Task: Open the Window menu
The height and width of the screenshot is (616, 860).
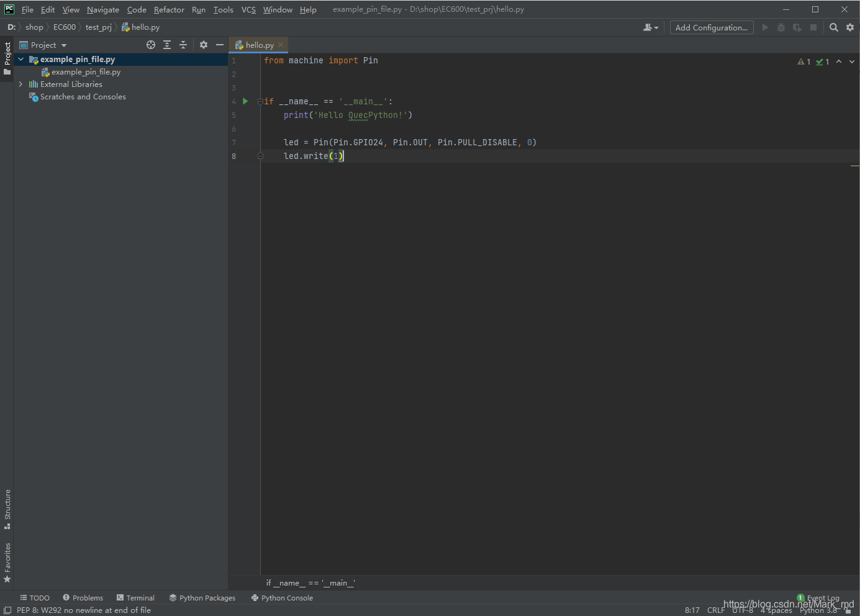Action: (x=278, y=9)
